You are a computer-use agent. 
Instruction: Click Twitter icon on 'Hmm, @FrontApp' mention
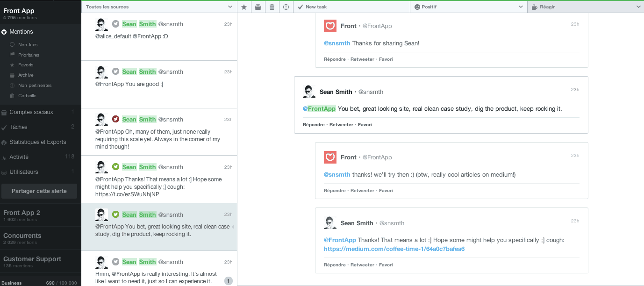(x=115, y=262)
